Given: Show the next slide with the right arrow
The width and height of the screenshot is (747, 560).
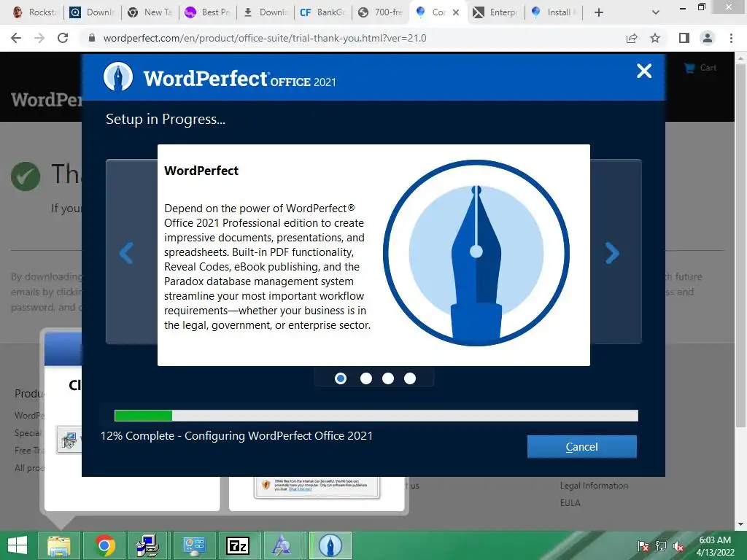Looking at the screenshot, I should tap(612, 253).
